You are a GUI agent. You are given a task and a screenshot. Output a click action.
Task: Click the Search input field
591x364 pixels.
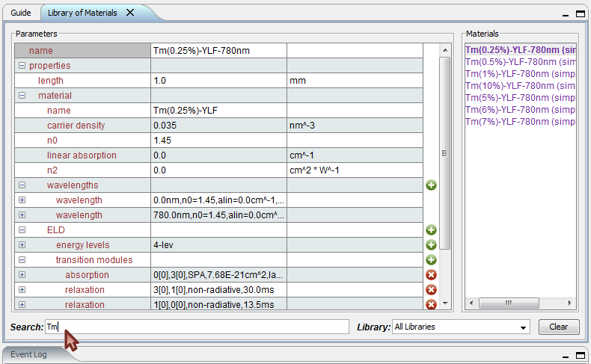pyautogui.click(x=197, y=327)
